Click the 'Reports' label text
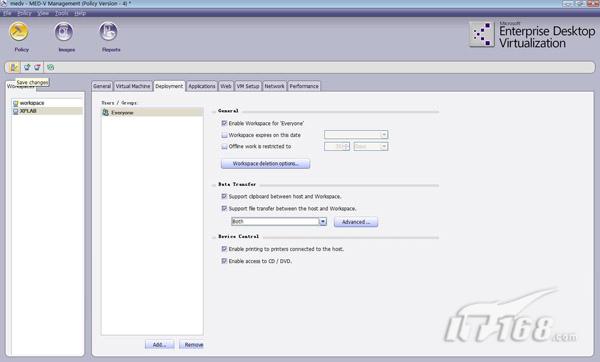Viewport: 600px width, 362px height. (111, 50)
